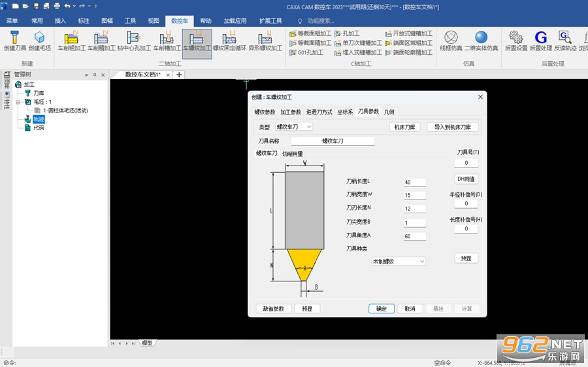Open the 图幅 ribbon tab
This screenshot has height=367, width=588.
[x=107, y=21]
